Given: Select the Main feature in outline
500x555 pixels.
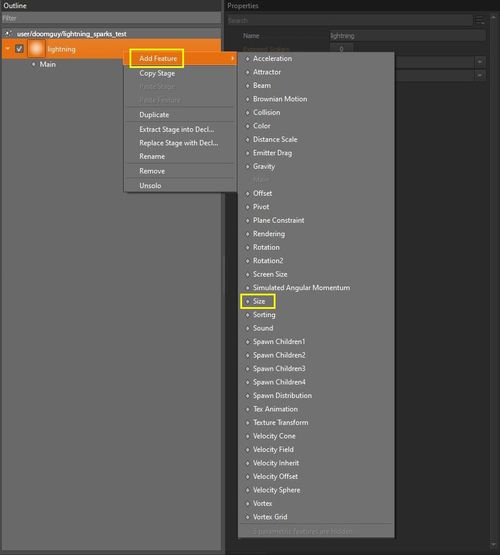Looking at the screenshot, I should pos(47,64).
